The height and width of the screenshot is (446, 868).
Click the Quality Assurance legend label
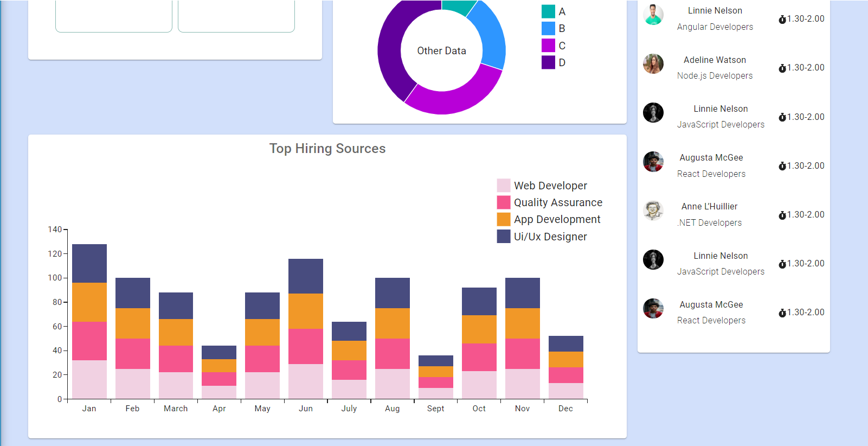[x=558, y=202]
